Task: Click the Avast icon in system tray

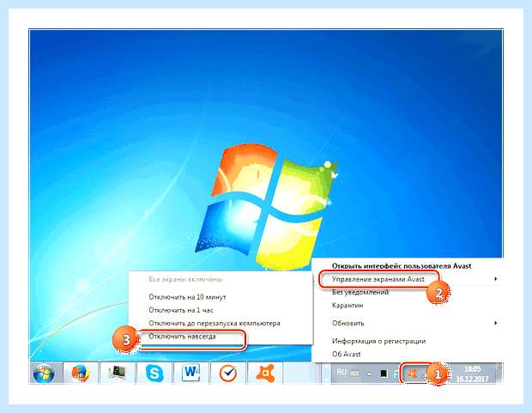Action: pyautogui.click(x=412, y=374)
